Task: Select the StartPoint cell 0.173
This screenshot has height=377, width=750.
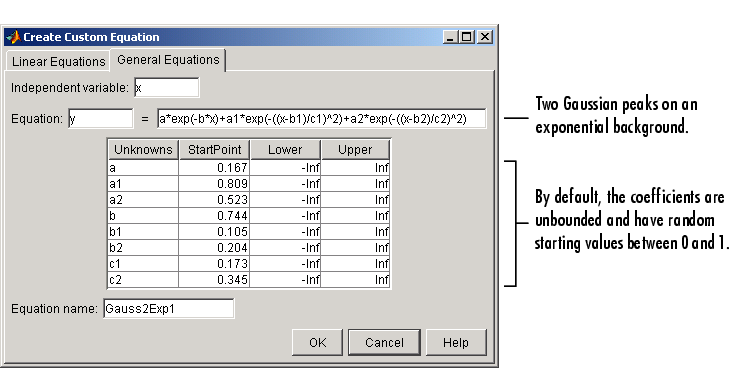Action: coord(214,264)
